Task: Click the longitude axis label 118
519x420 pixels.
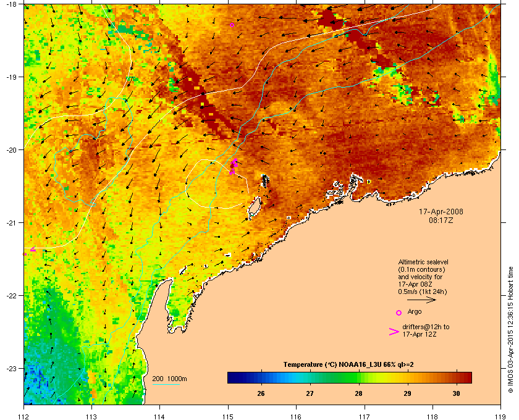Action: pos(432,417)
